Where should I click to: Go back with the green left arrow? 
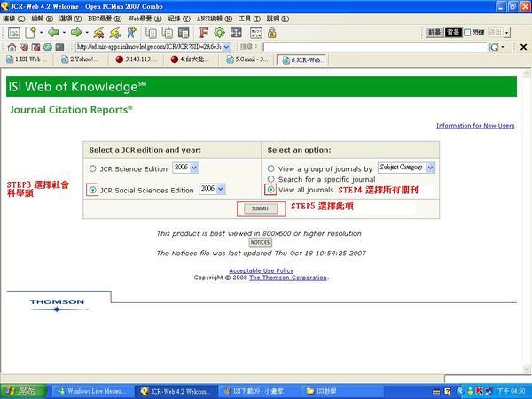(53, 33)
